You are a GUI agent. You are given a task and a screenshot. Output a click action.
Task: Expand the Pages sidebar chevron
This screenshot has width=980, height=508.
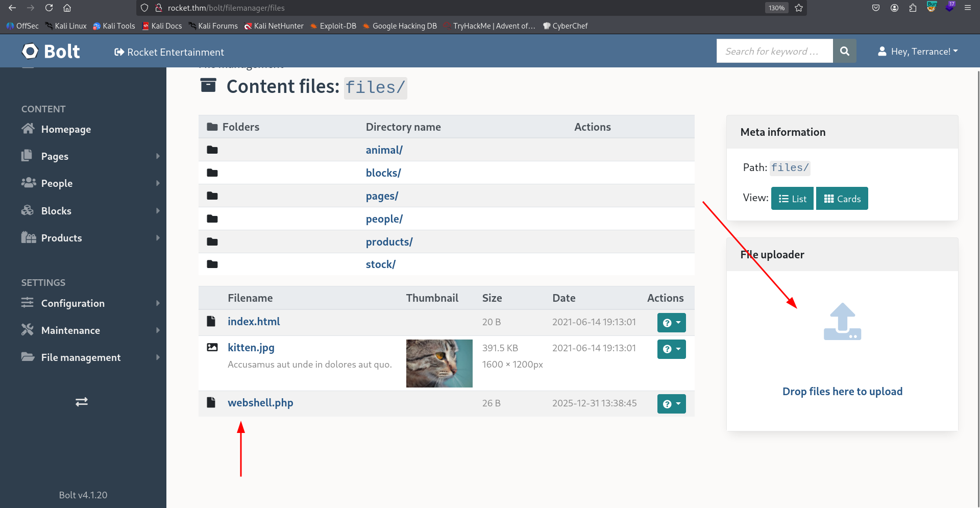tap(157, 156)
